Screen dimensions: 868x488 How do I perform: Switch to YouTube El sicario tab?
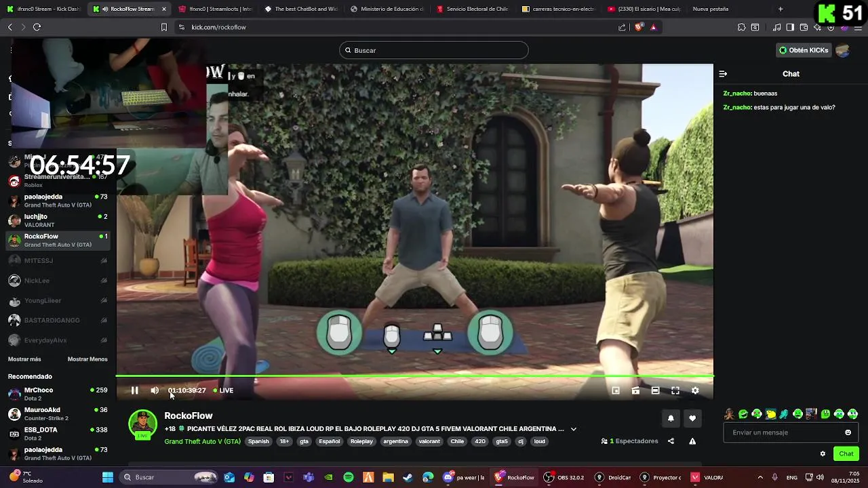click(x=644, y=9)
